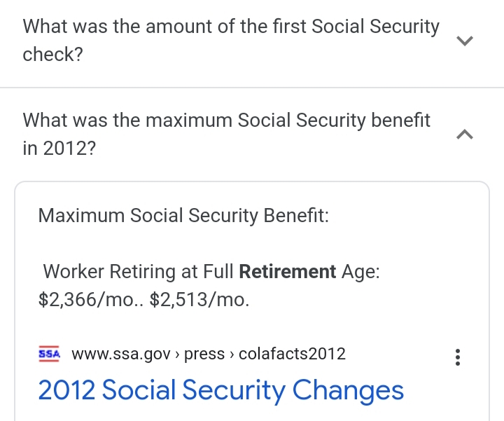
Task: Click the Maximum Social Security Benefit heading
Action: 183,214
